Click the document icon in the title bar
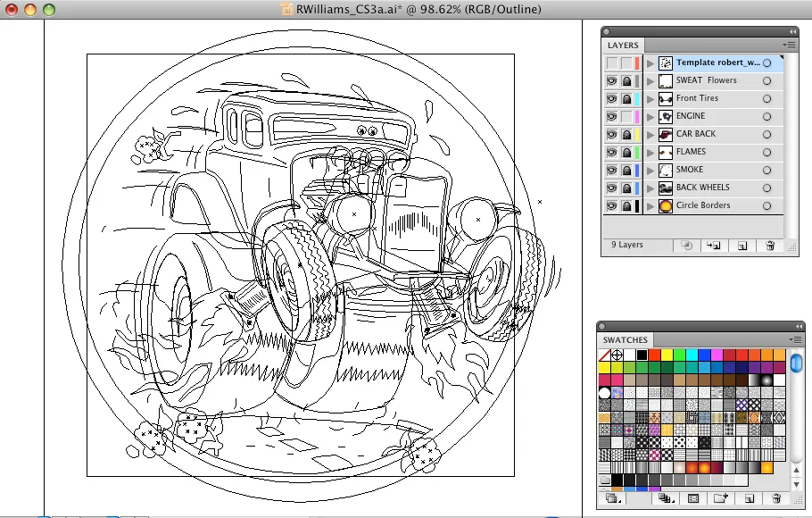Image resolution: width=812 pixels, height=518 pixels. [287, 9]
